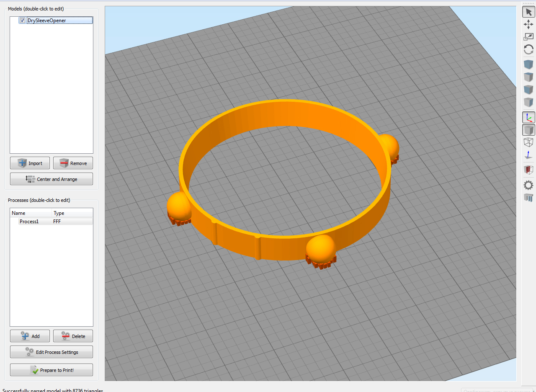The image size is (536, 392).
Task: Activate the translate models tool
Action: [x=528, y=24]
